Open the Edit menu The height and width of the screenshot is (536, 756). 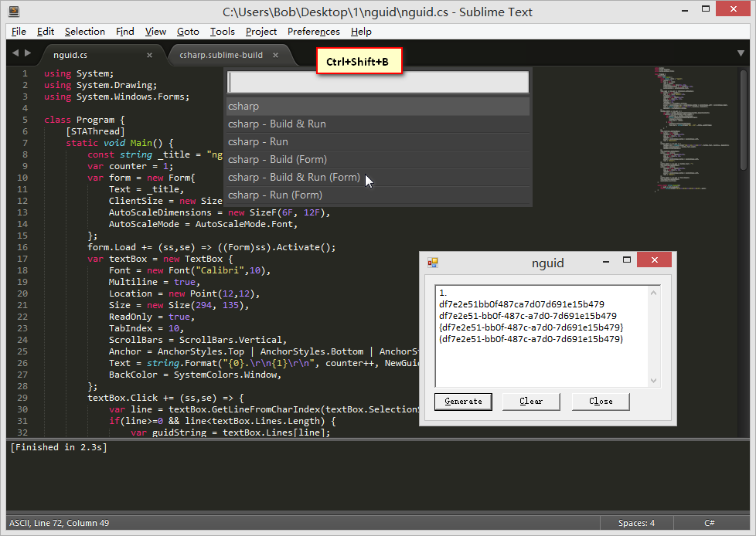pos(46,32)
